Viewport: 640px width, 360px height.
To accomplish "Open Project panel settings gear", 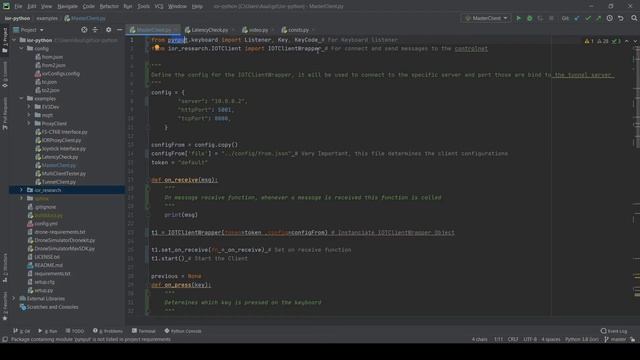I will 108,30.
